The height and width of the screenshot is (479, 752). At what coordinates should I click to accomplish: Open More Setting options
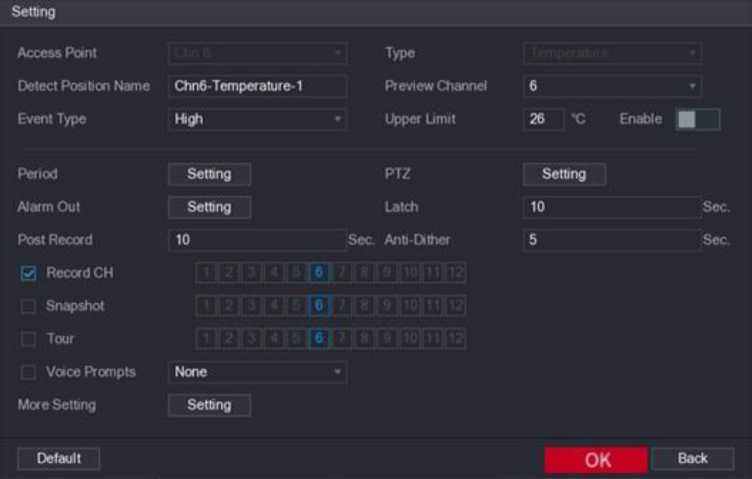(209, 405)
